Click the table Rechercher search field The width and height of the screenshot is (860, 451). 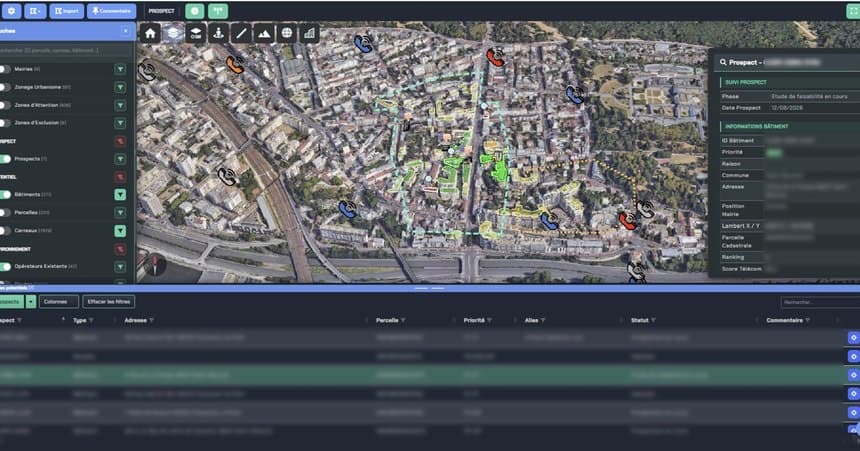click(820, 302)
